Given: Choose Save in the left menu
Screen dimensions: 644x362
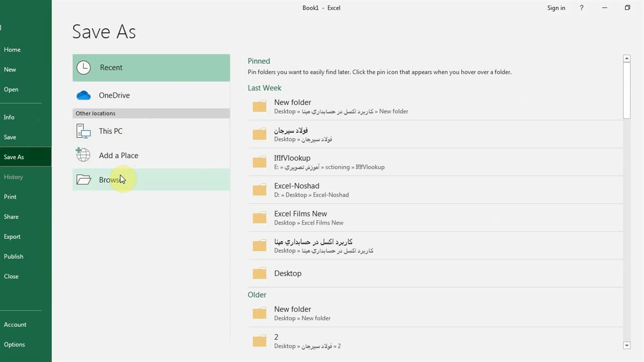Looking at the screenshot, I should [x=25, y=137].
